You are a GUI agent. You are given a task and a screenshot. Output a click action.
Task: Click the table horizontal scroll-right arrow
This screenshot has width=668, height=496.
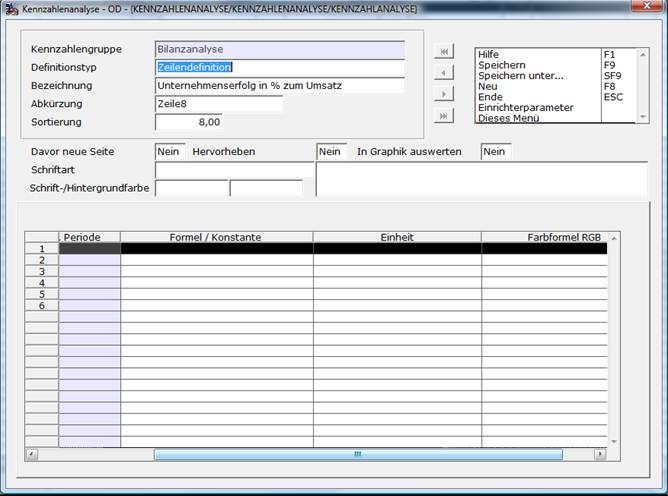(600, 454)
